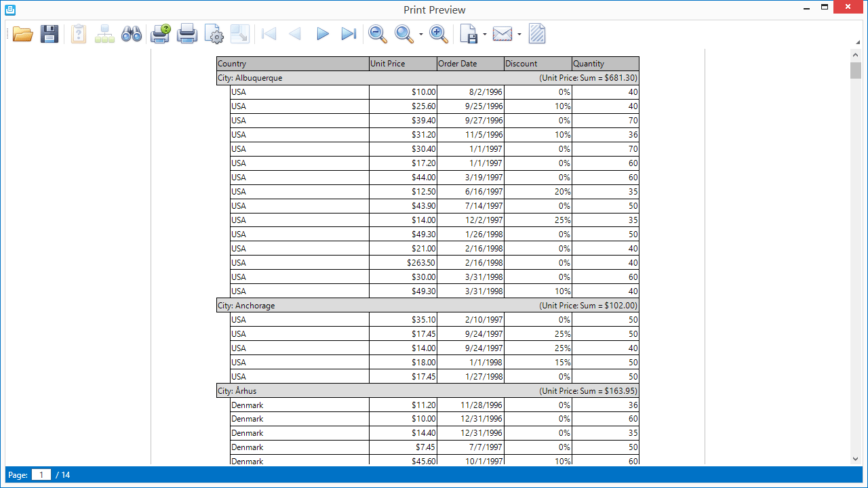Screen dimensions: 868x488
Task: Open the print dialog with options icon
Action: 160,34
